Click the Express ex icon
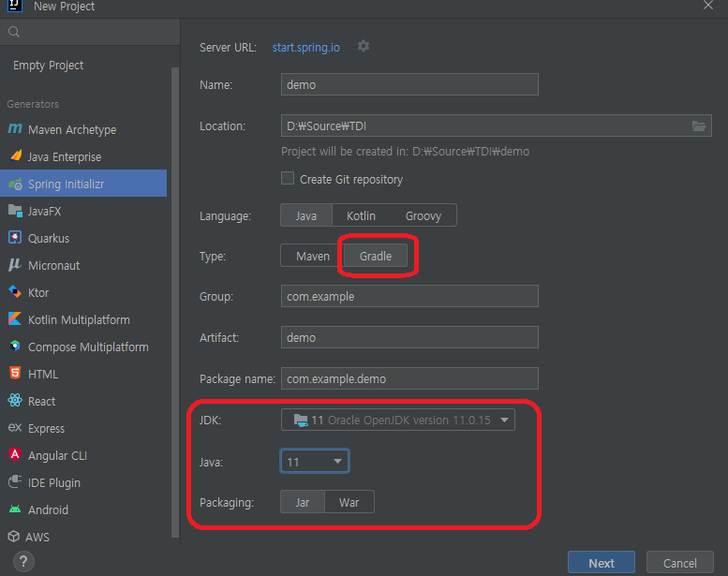The image size is (728, 576). (15, 427)
